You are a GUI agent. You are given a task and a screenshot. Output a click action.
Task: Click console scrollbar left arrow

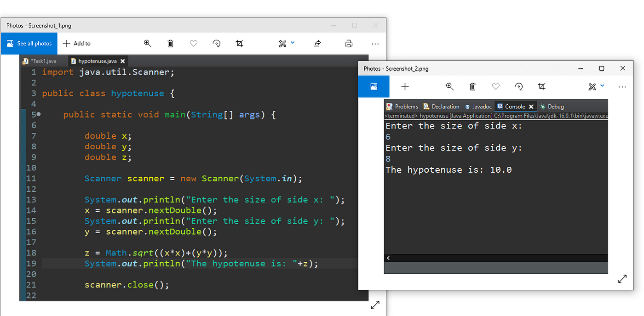(x=388, y=258)
